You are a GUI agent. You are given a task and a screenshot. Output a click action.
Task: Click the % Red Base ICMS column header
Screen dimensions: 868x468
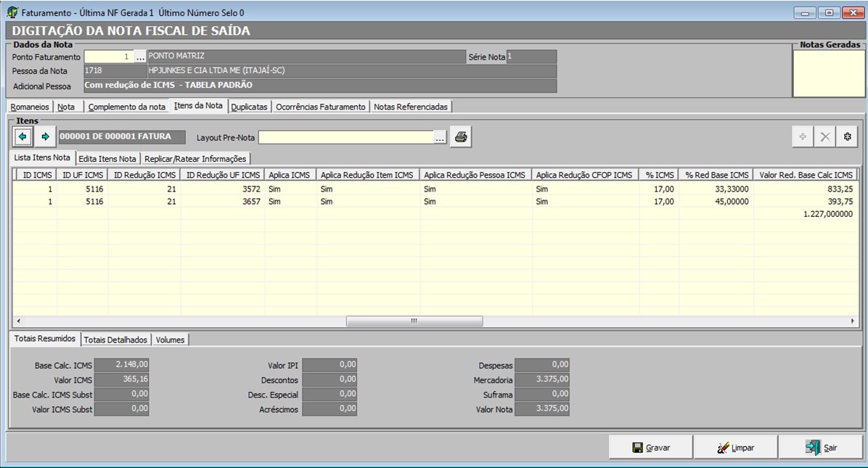(x=716, y=175)
